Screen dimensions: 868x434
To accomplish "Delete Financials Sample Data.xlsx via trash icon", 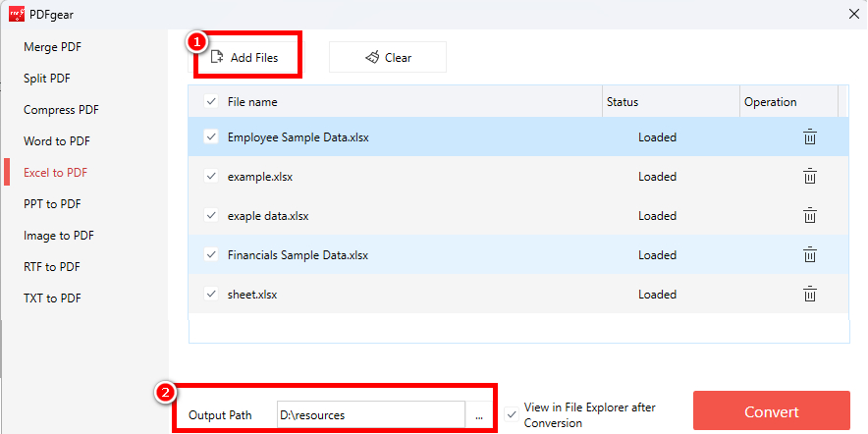I will (809, 255).
